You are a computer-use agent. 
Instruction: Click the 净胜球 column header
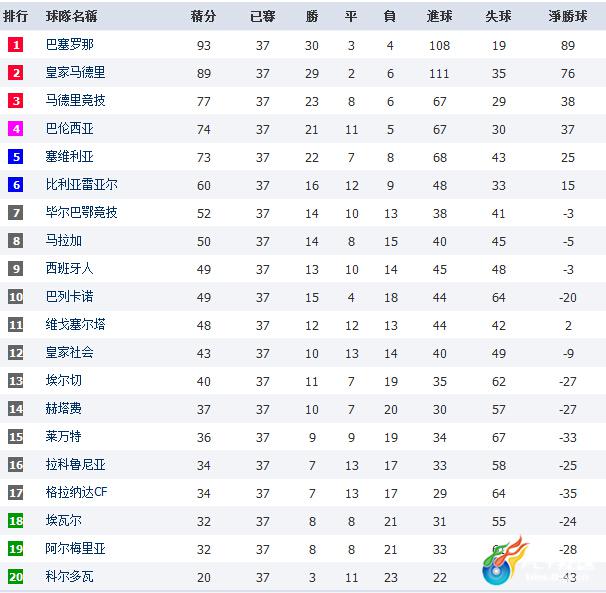(568, 16)
